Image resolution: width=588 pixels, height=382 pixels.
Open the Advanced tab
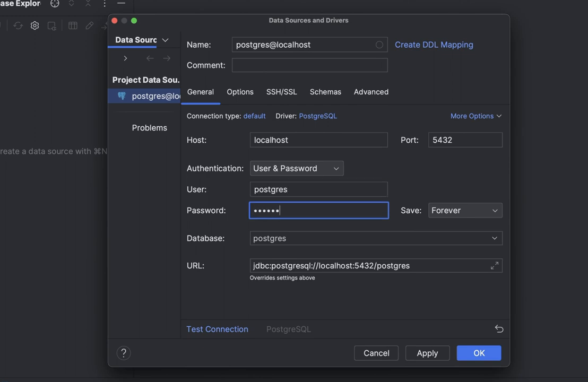[x=371, y=92]
